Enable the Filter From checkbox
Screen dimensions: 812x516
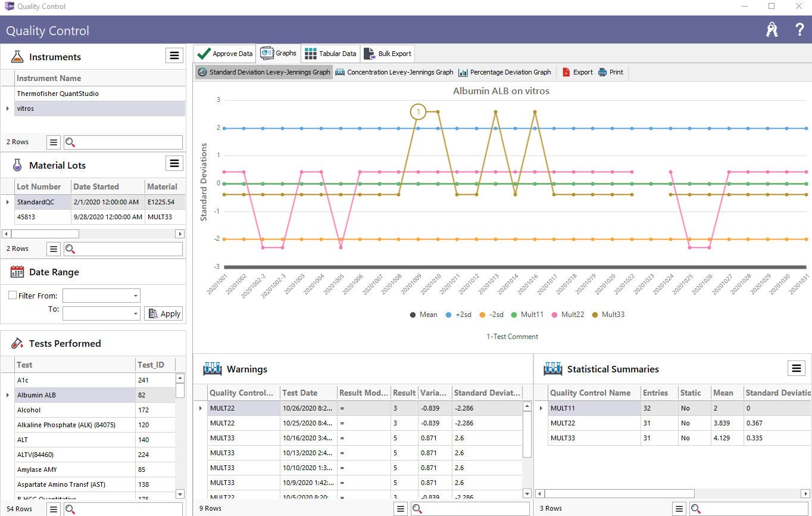13,296
